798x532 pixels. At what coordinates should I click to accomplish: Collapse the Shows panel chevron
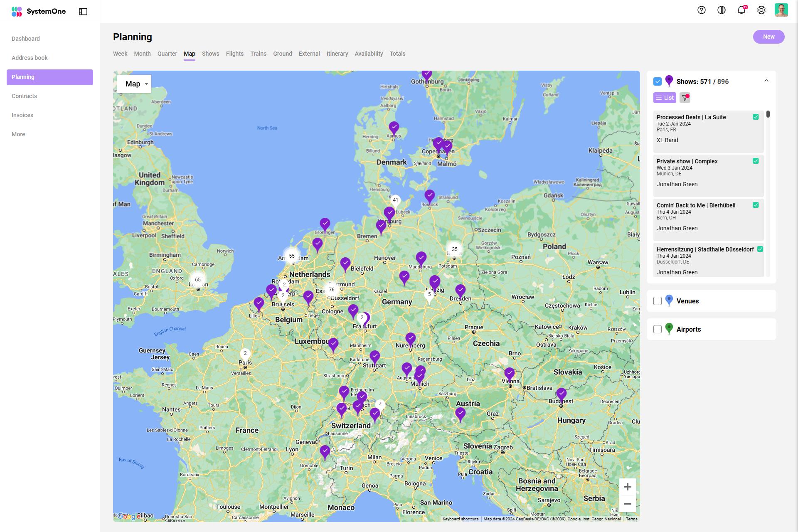(x=766, y=81)
